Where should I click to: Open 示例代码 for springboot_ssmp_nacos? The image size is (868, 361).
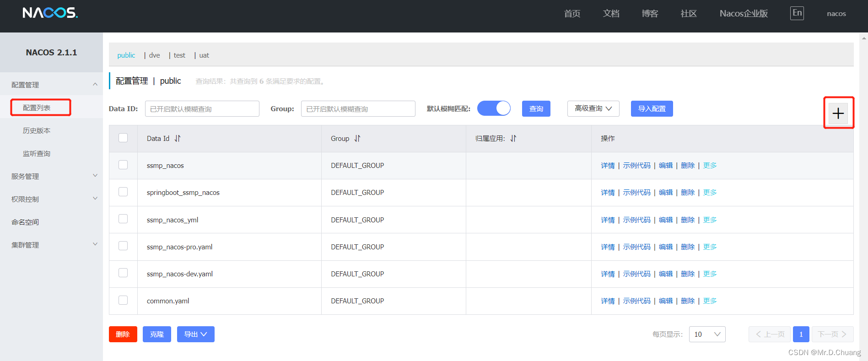636,192
